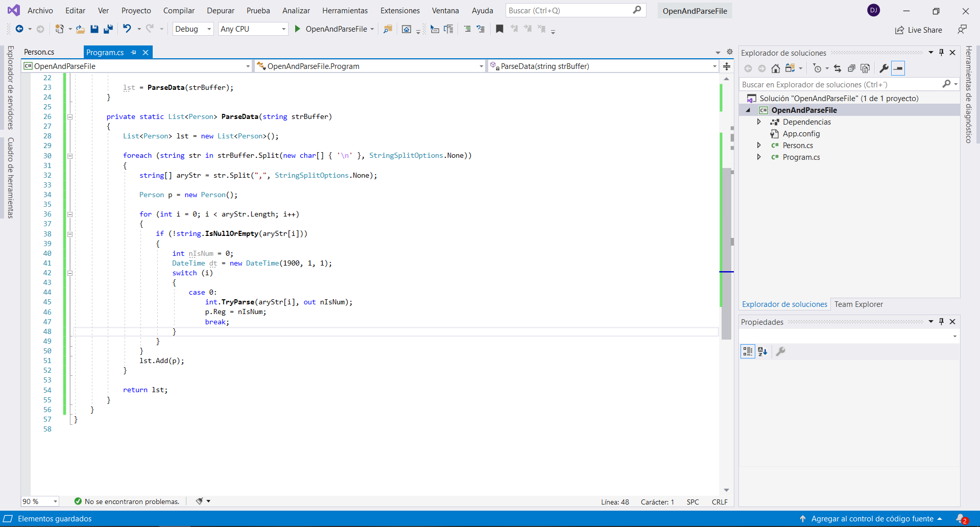Click the Undo arrow icon
This screenshot has width=980, height=527.
click(x=127, y=29)
